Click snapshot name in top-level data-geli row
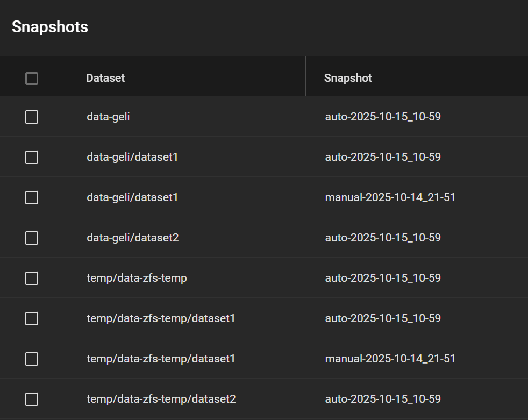 [x=383, y=117]
